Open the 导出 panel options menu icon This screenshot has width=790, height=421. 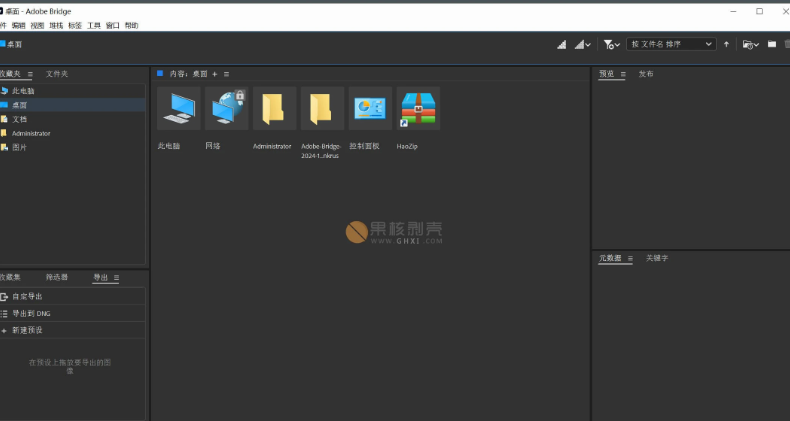(116, 277)
